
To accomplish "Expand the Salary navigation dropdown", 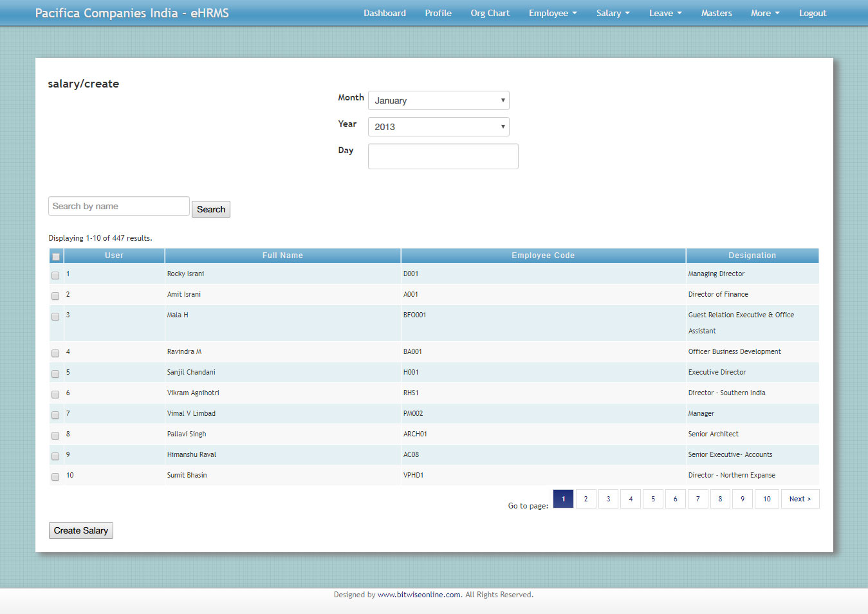I will 613,13.
